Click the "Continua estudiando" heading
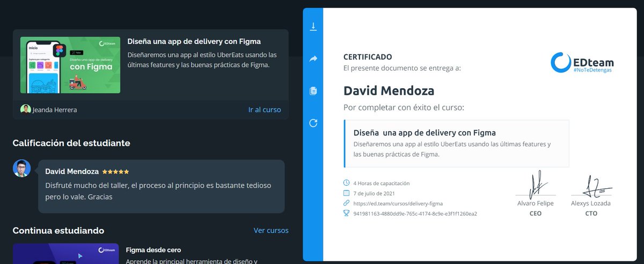This screenshot has height=264, width=644. pos(58,231)
